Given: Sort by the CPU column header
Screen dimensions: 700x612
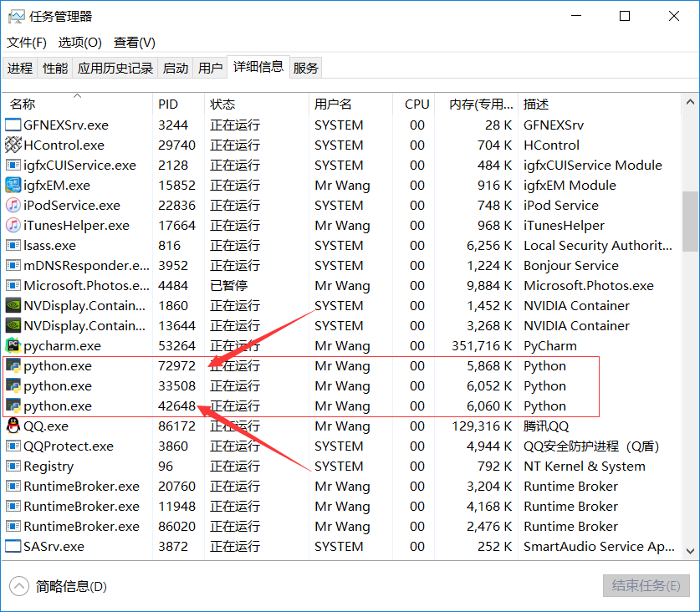Looking at the screenshot, I should pyautogui.click(x=413, y=104).
